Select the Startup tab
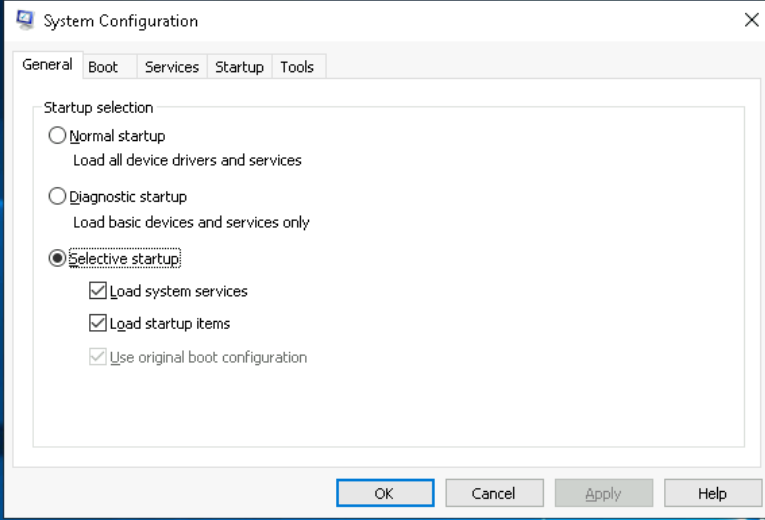This screenshot has height=520, width=765. tap(240, 67)
